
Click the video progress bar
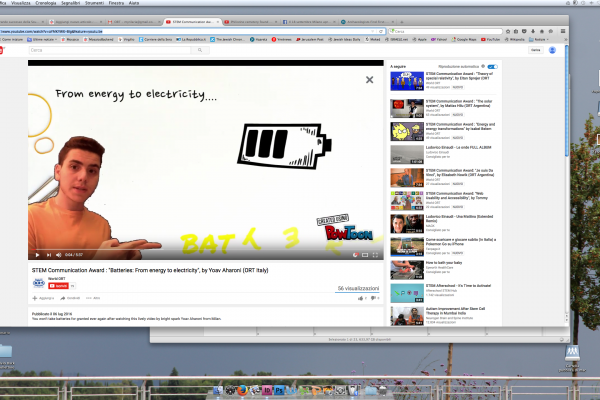(205, 250)
